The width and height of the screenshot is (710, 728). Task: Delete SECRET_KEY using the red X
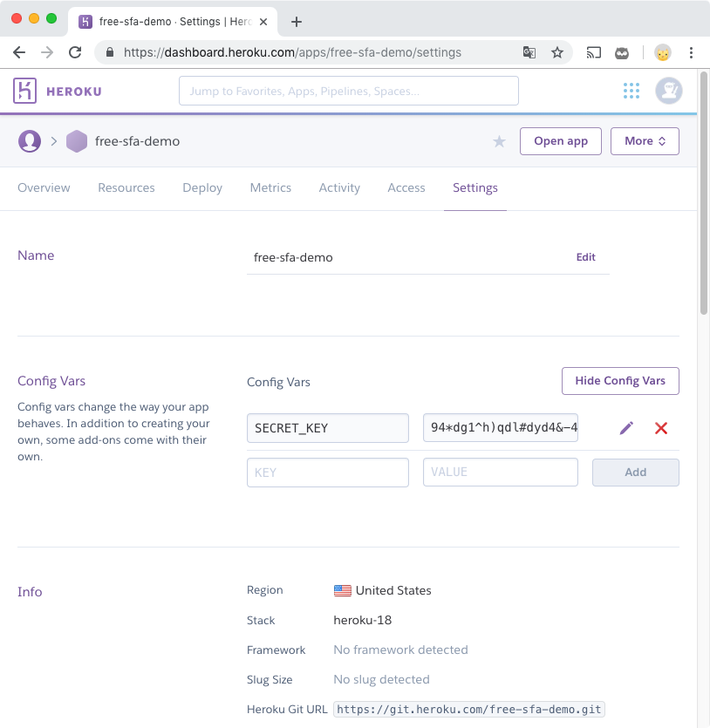[661, 428]
